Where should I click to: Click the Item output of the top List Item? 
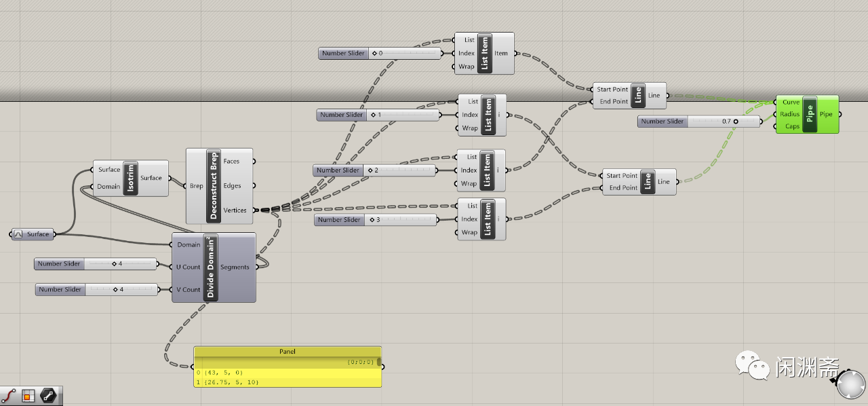point(501,54)
